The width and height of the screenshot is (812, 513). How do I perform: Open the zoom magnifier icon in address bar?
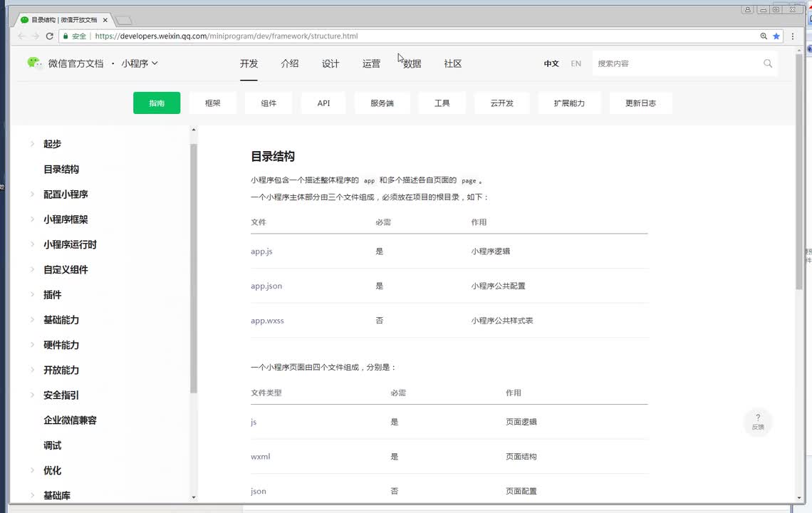(x=764, y=36)
